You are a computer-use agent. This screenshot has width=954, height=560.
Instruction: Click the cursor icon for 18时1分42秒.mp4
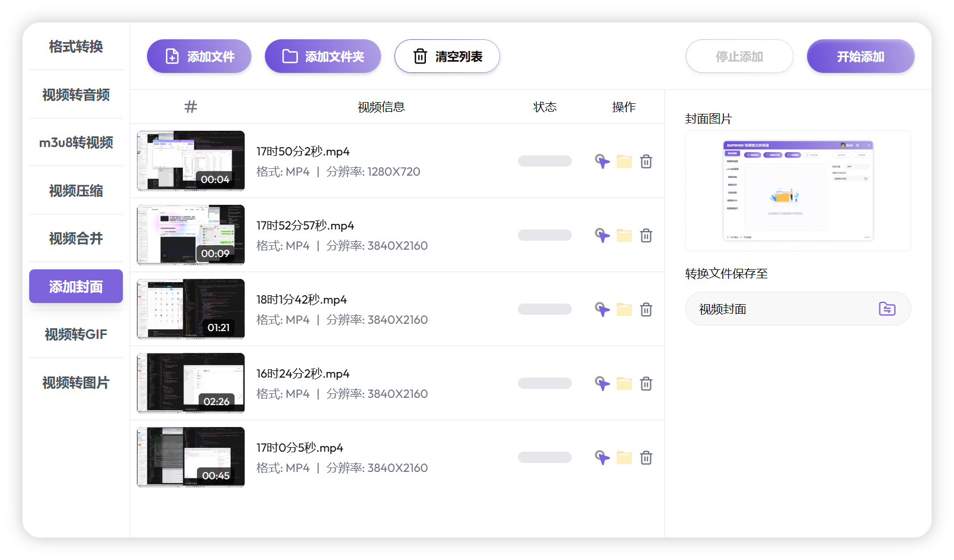pyautogui.click(x=602, y=309)
